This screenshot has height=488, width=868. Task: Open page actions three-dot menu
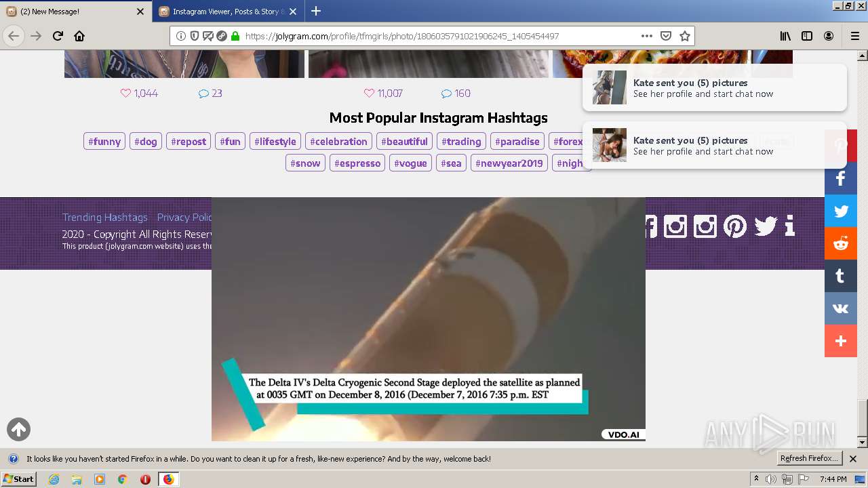tap(647, 36)
